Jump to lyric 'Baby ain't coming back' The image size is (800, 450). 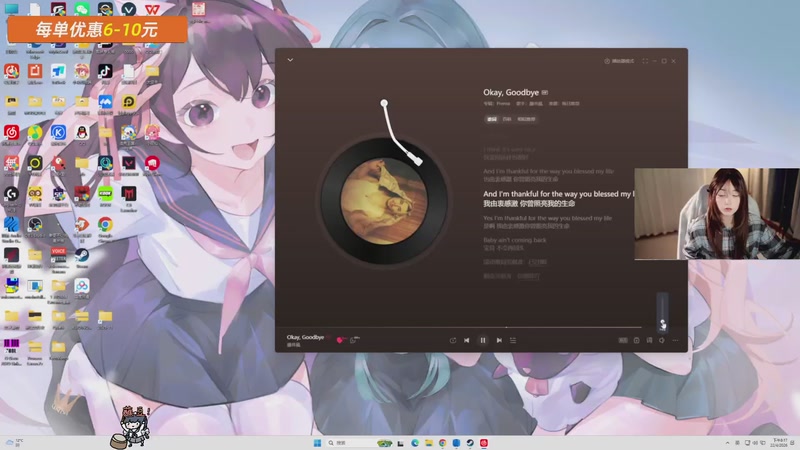point(514,240)
